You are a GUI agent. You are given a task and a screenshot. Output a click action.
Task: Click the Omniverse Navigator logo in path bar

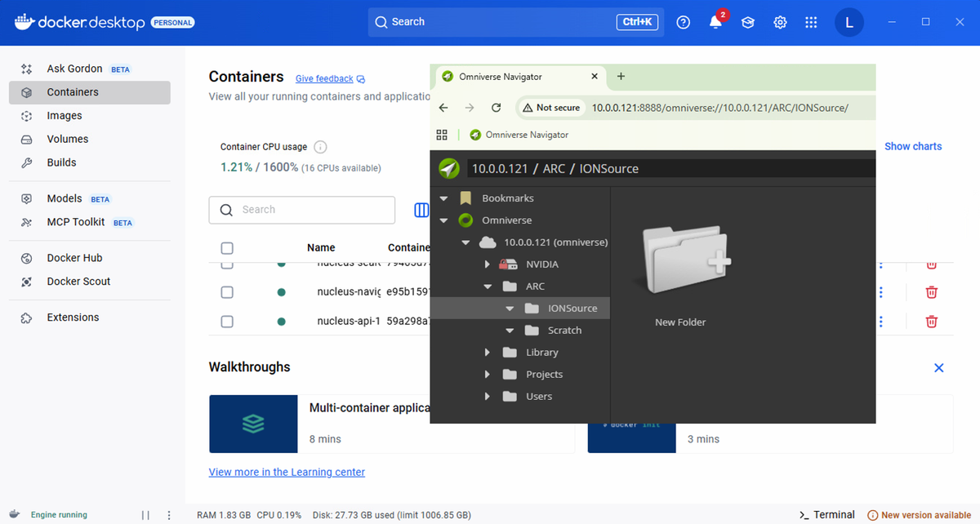[448, 168]
